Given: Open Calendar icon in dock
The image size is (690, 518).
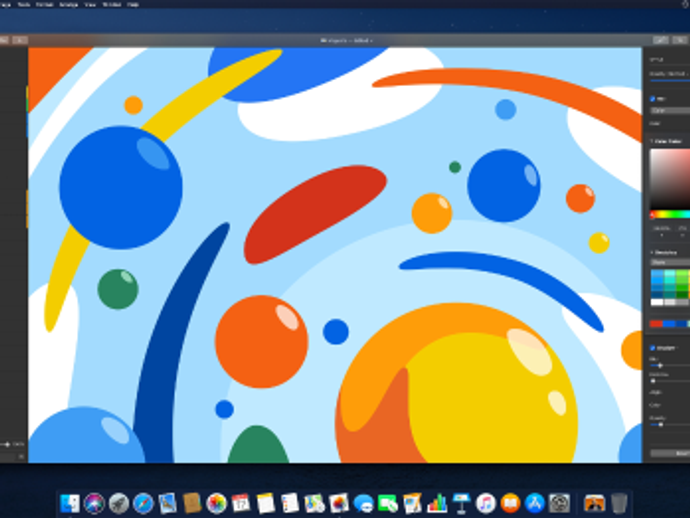Looking at the screenshot, I should pos(241,503).
